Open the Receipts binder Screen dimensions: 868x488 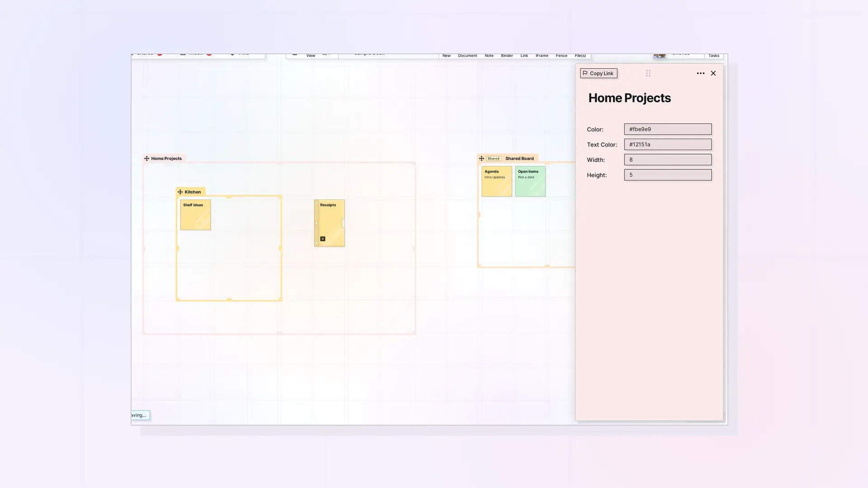(x=330, y=223)
